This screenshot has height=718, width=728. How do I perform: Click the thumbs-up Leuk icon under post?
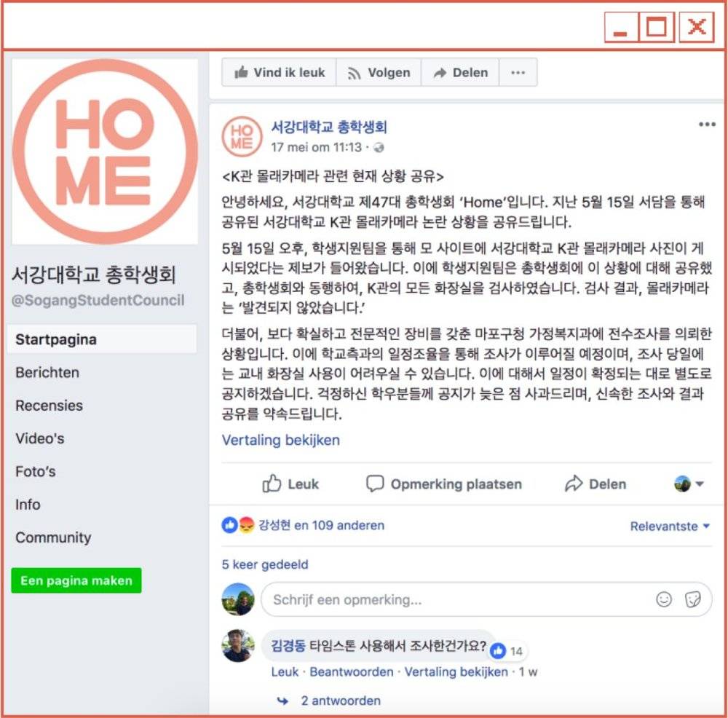click(x=272, y=484)
